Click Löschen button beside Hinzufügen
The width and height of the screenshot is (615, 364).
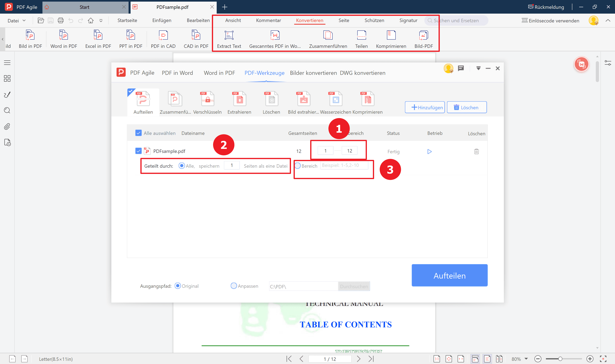(467, 107)
